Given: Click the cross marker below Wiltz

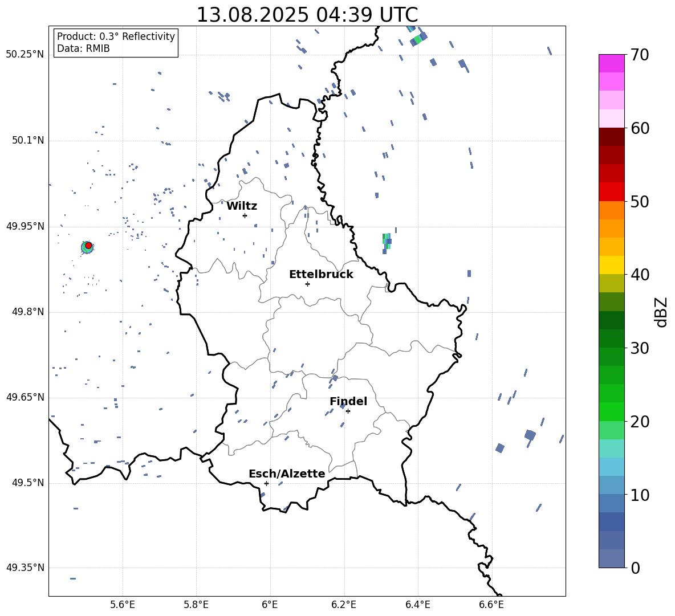Looking at the screenshot, I should [245, 215].
